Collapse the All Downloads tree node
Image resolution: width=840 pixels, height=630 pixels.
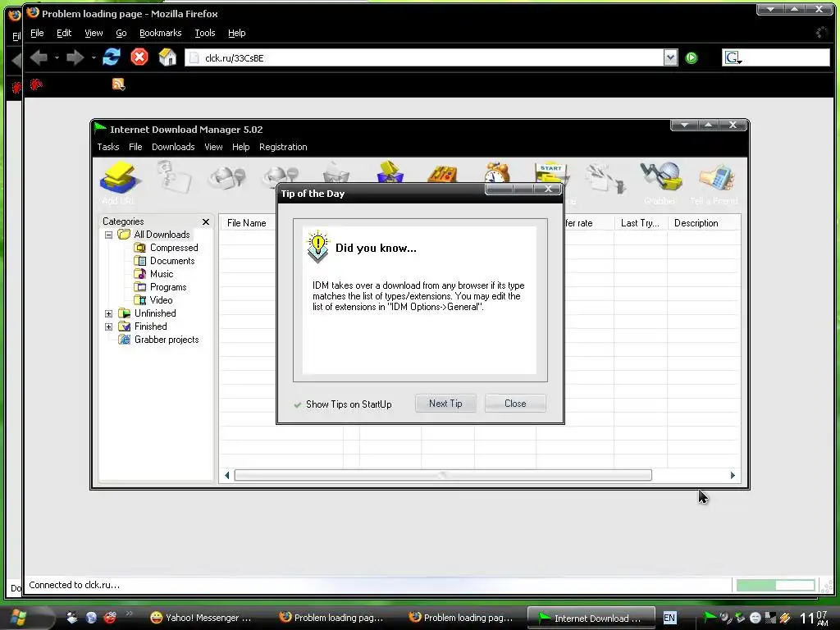109,235
